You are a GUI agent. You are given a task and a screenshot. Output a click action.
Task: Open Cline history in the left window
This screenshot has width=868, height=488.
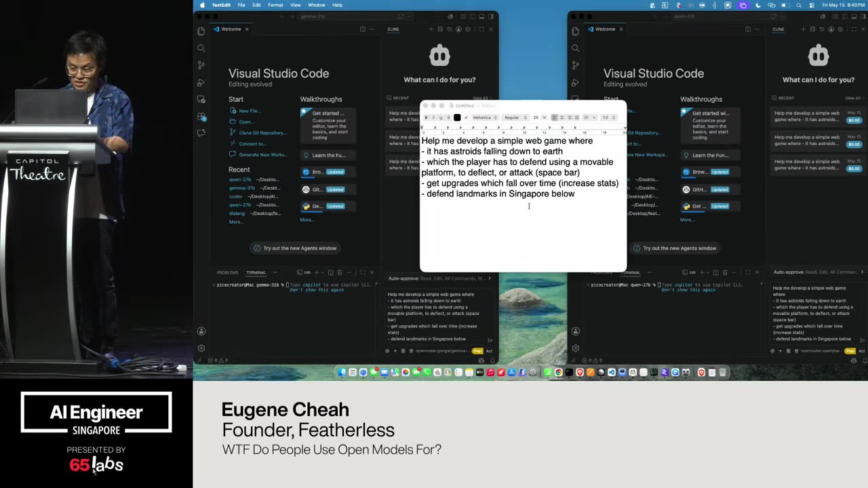tap(450, 29)
